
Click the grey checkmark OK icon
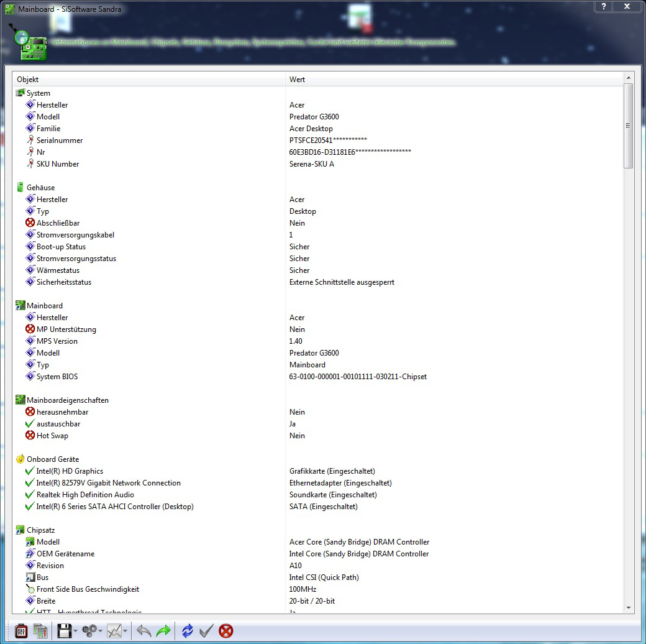(x=206, y=631)
